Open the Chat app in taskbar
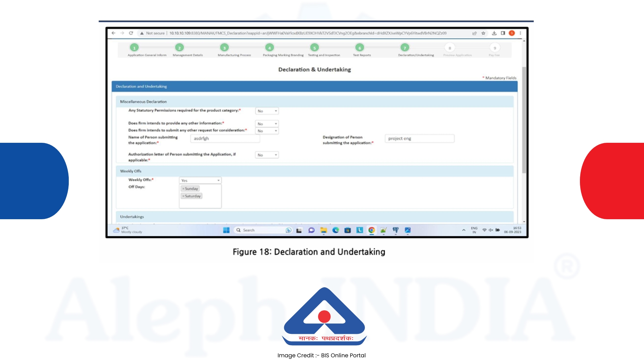This screenshot has width=644, height=362. pyautogui.click(x=311, y=230)
